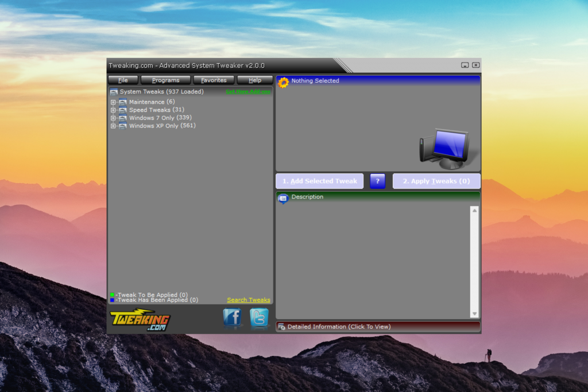This screenshot has width=588, height=392.
Task: Open the Search Tweaks link
Action: point(249,300)
